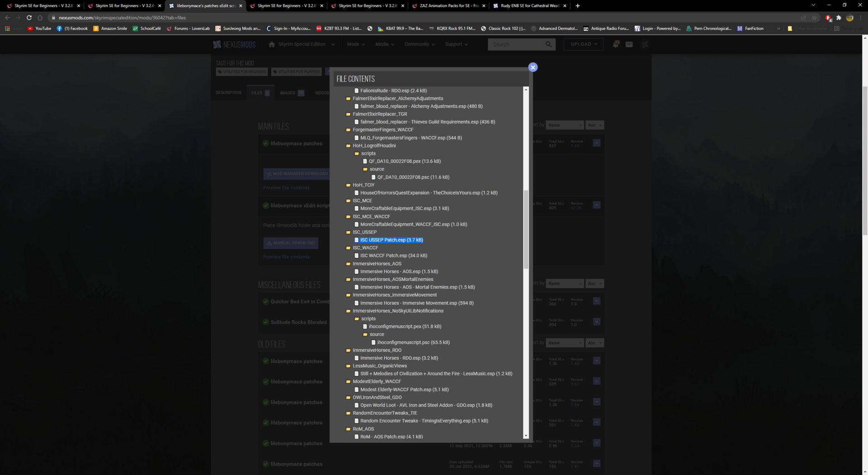Open the Facebook bookmark
Viewport: 868px width, 475px height.
click(72, 28)
